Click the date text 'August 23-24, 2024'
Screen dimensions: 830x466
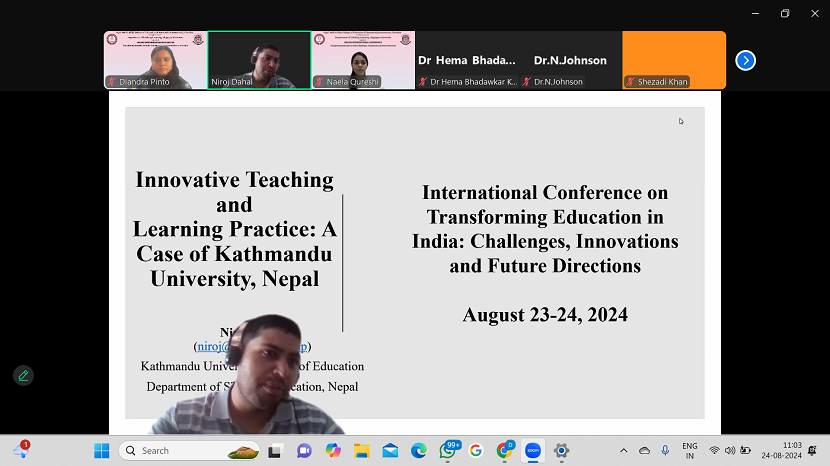pyautogui.click(x=545, y=315)
